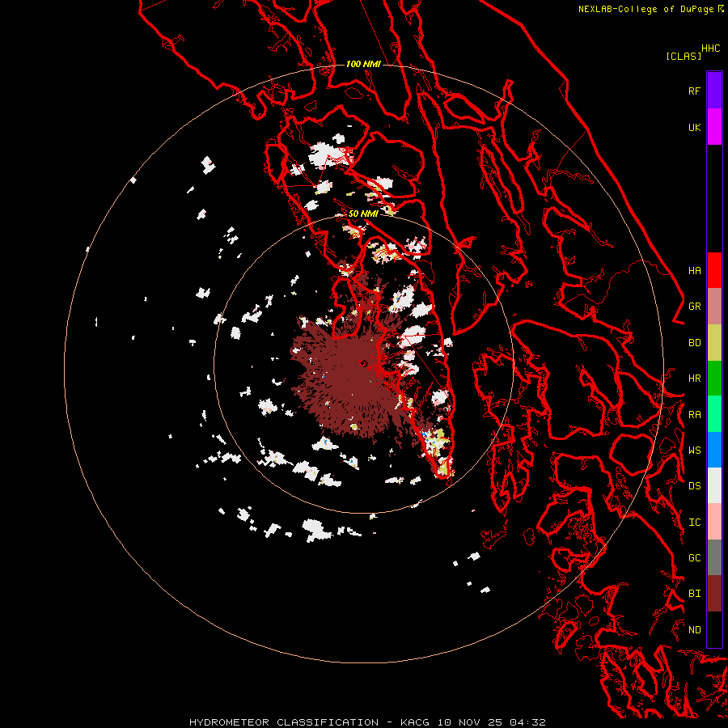
Task: Click the HR legend label
Action: [694, 379]
